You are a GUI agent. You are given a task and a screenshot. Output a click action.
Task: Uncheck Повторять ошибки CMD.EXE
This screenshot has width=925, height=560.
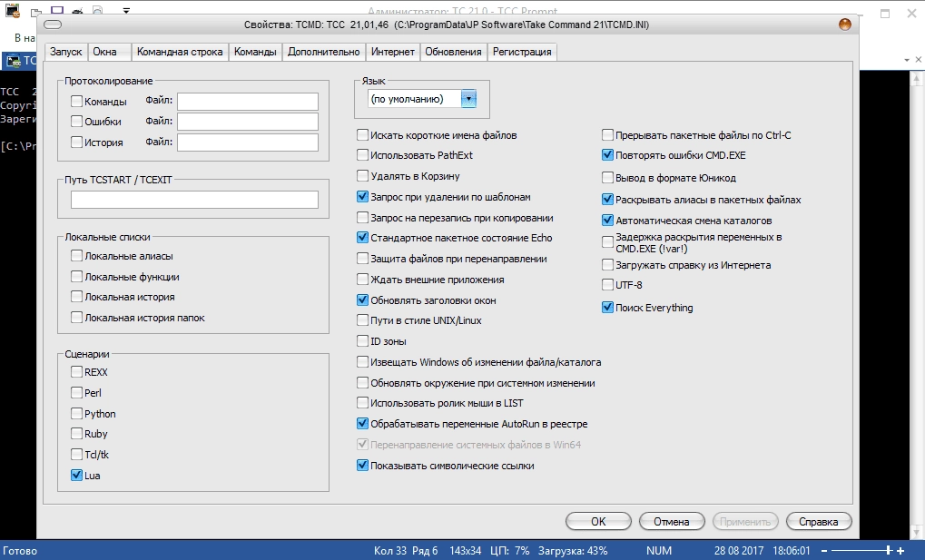(607, 155)
